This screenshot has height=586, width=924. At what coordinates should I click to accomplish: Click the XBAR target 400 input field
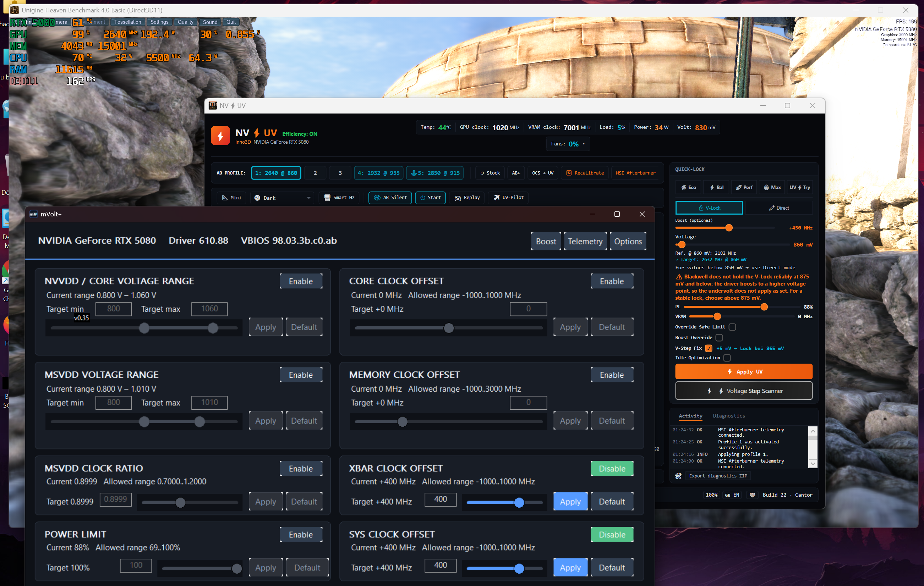pyautogui.click(x=441, y=499)
